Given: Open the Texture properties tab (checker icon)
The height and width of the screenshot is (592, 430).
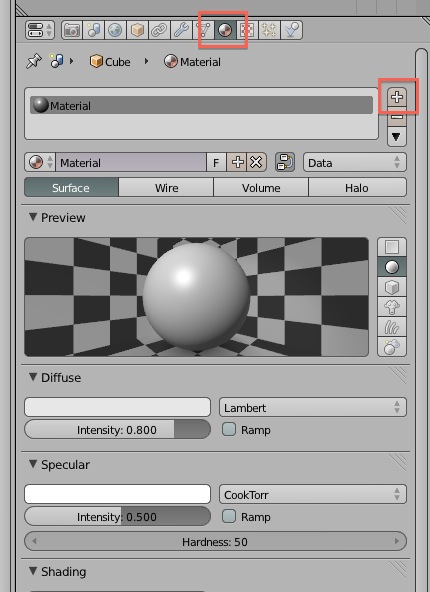Looking at the screenshot, I should (247, 30).
